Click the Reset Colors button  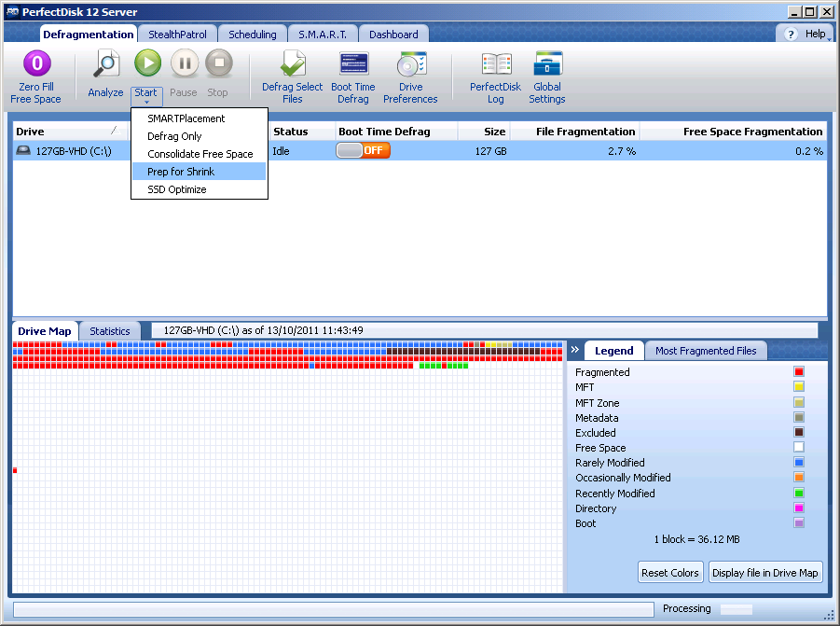click(x=670, y=573)
